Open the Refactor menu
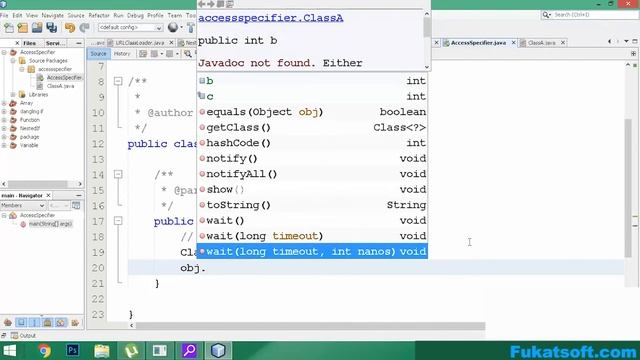Viewport: 640px width, 360px height. [99, 15]
